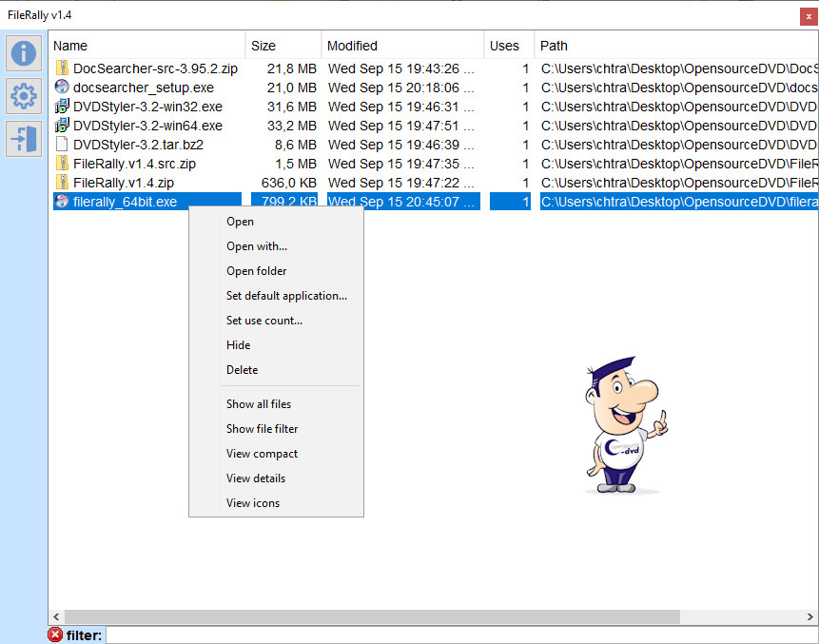The image size is (819, 644).
Task: Choose Set default application... menu entry
Action: 286,296
